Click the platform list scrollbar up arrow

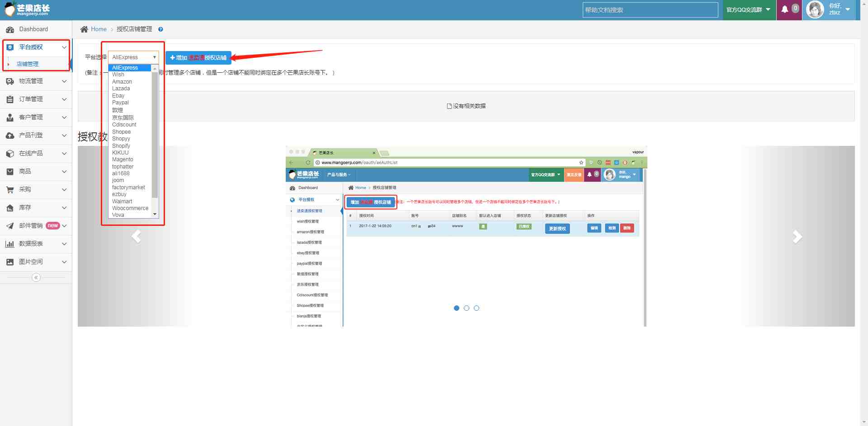click(155, 69)
